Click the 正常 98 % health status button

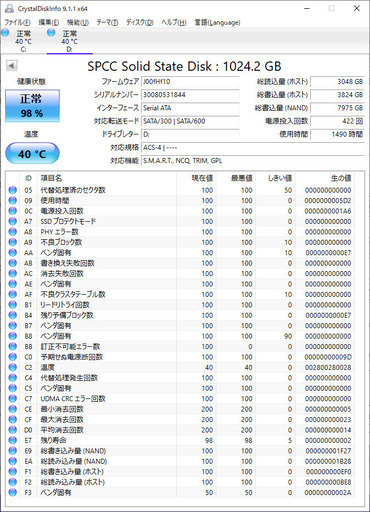32,106
